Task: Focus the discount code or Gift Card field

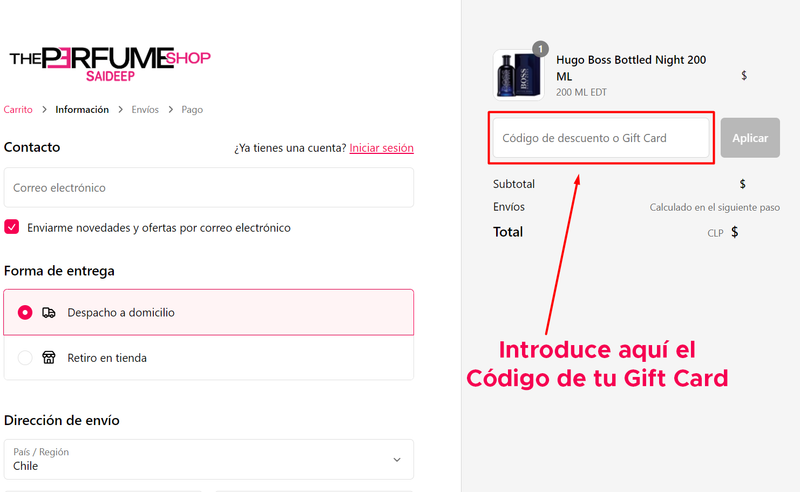Action: tap(601, 138)
